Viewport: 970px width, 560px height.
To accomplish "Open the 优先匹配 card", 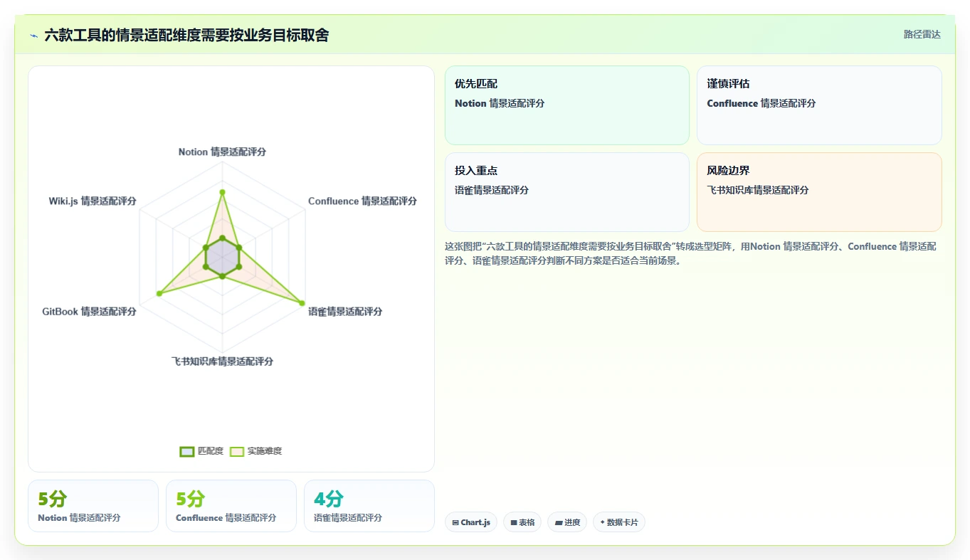I will click(x=567, y=105).
